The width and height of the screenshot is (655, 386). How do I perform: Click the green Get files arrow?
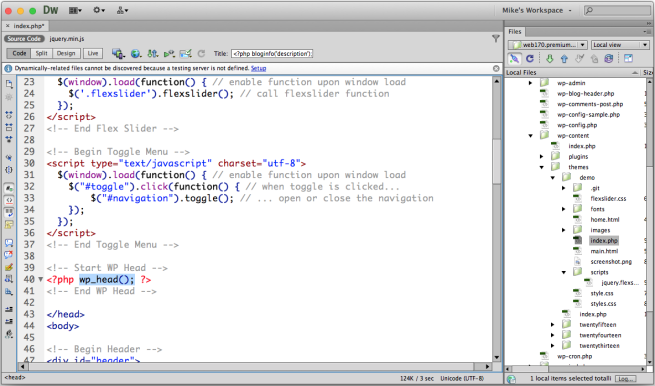click(x=550, y=59)
